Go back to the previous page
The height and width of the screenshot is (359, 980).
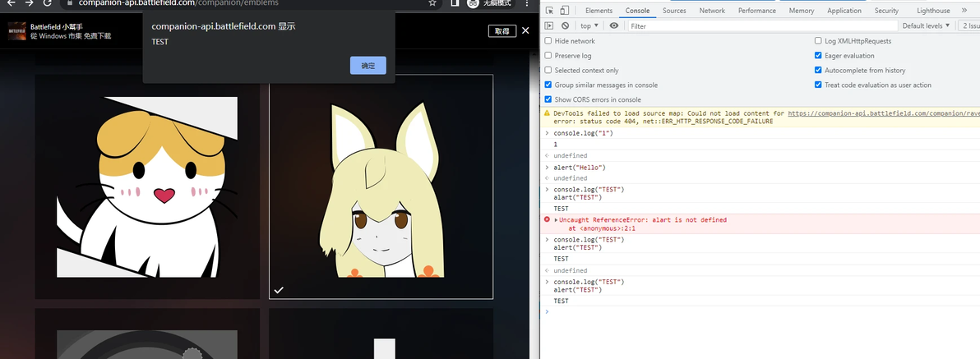[x=11, y=2]
